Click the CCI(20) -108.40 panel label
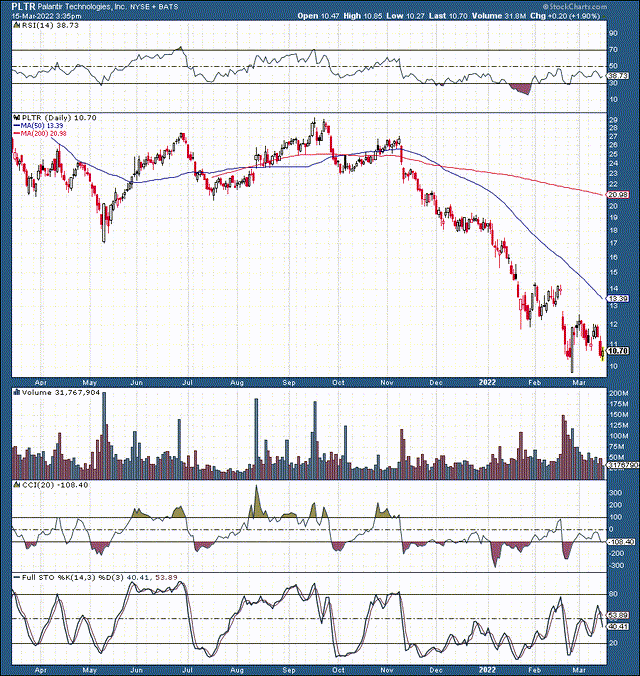The image size is (640, 676). tap(55, 485)
